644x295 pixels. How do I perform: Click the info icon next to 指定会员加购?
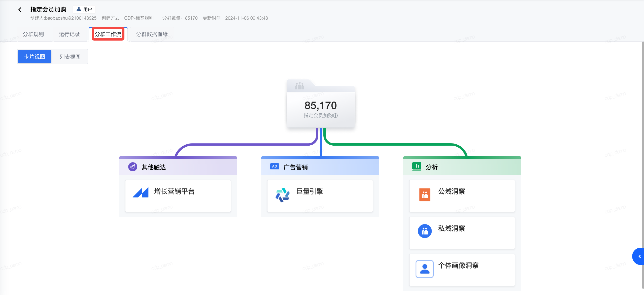click(x=335, y=115)
